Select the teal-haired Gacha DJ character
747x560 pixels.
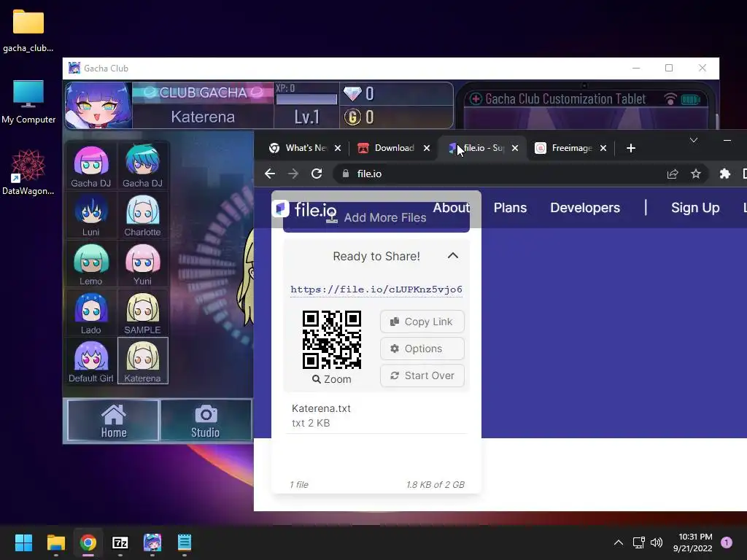tap(142, 166)
